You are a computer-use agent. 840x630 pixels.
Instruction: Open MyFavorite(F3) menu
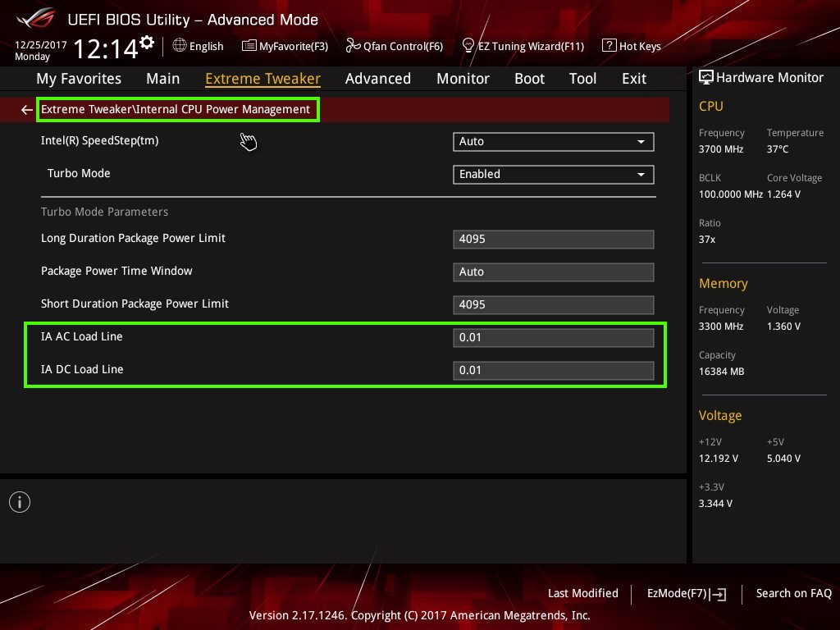point(285,46)
